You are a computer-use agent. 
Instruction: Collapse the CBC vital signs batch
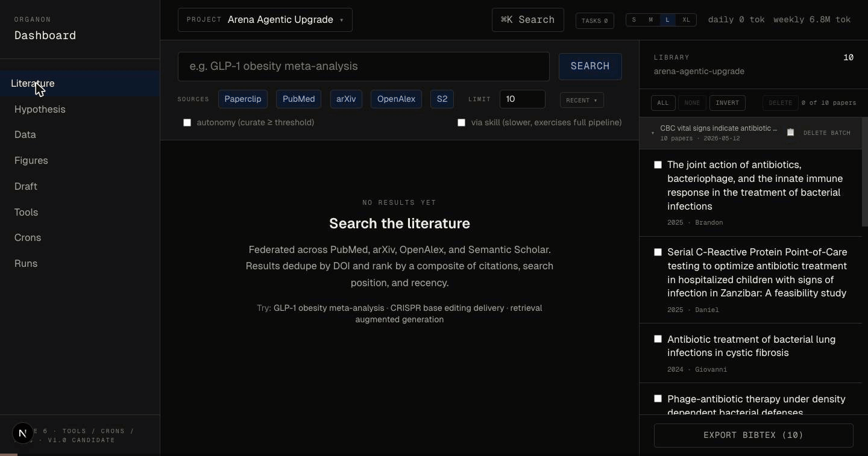(653, 133)
